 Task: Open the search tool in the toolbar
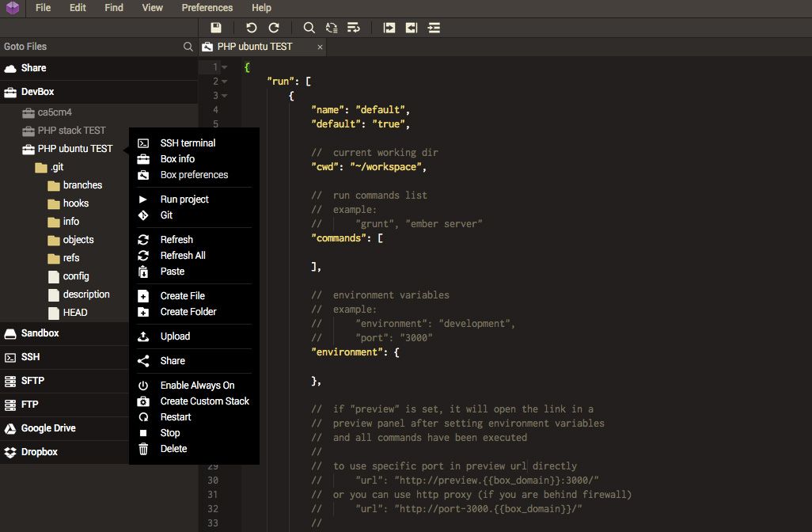click(309, 27)
